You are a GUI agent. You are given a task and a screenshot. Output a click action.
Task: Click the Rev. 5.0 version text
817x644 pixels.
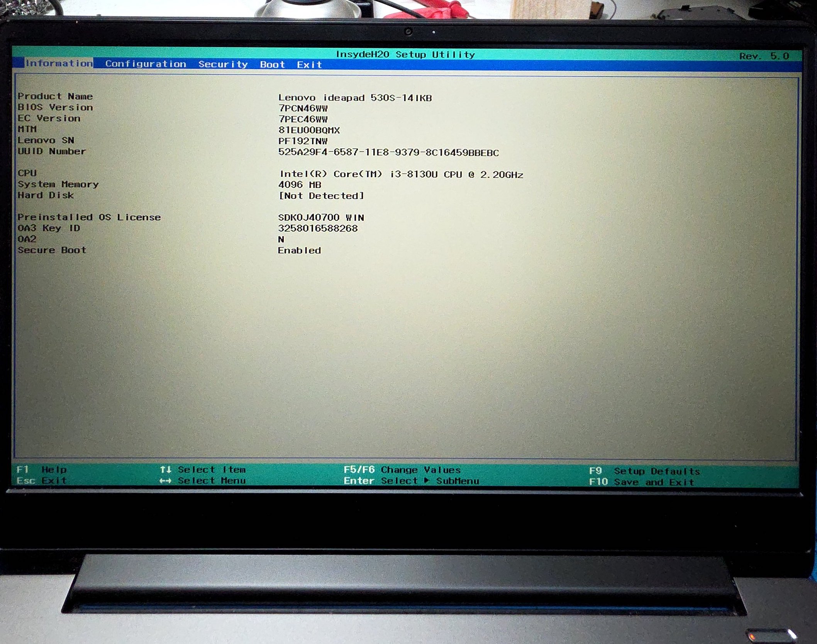click(764, 56)
